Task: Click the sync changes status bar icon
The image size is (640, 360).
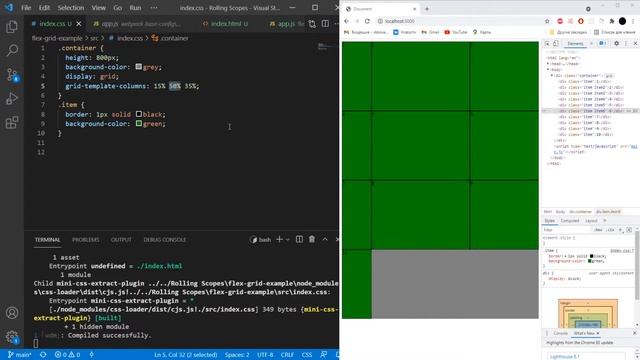Action: tap(43, 355)
